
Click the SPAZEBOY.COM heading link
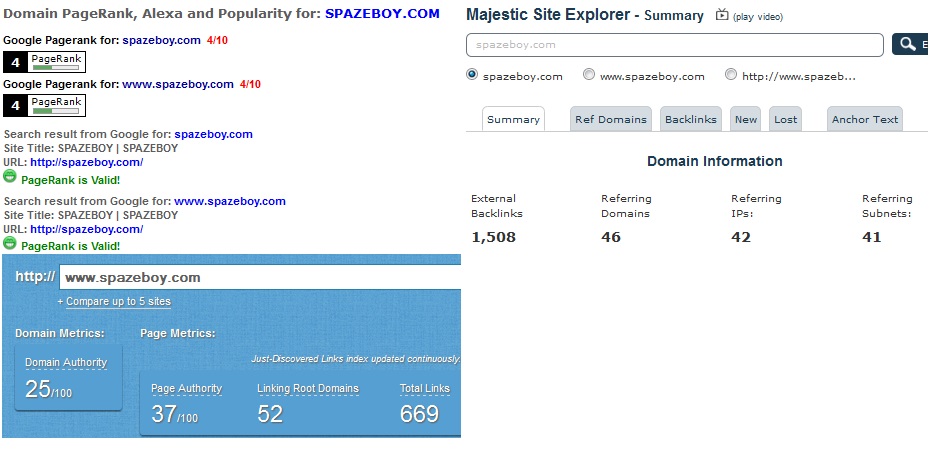click(383, 13)
